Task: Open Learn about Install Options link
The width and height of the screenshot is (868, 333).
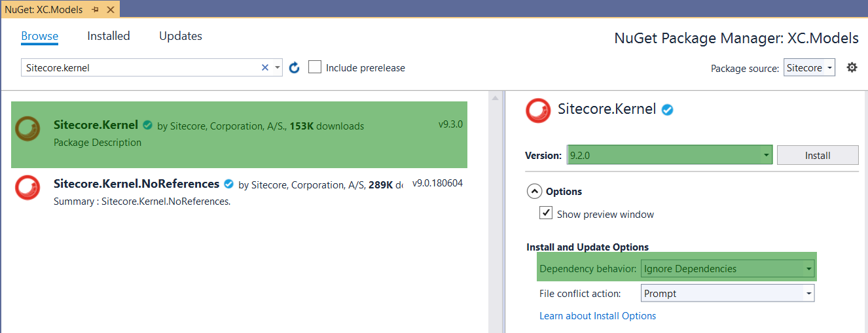Action: 598,316
